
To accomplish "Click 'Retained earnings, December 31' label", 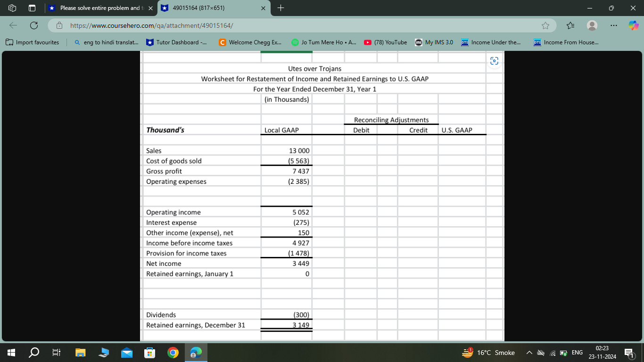I will tap(196, 325).
